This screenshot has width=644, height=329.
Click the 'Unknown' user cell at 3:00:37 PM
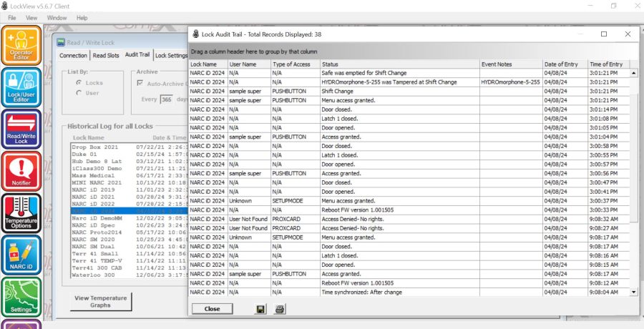click(249, 201)
